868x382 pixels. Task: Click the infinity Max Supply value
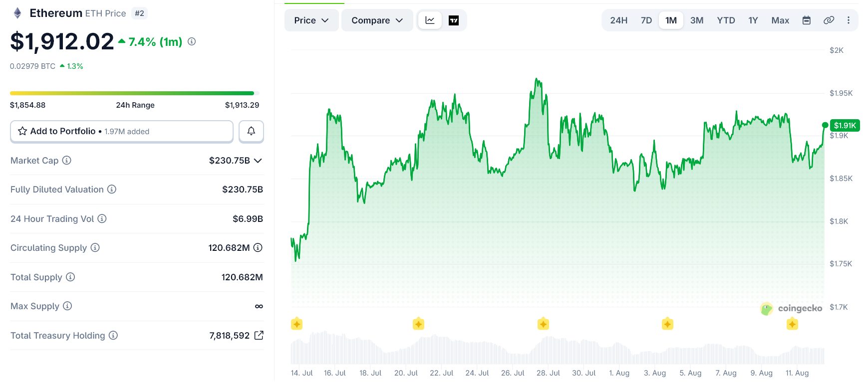tap(259, 306)
